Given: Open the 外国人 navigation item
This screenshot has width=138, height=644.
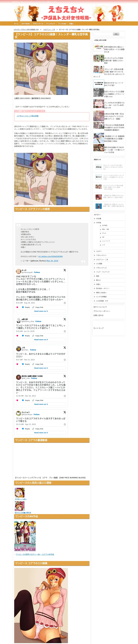Looking at the screenshot, I should (x=71, y=24).
